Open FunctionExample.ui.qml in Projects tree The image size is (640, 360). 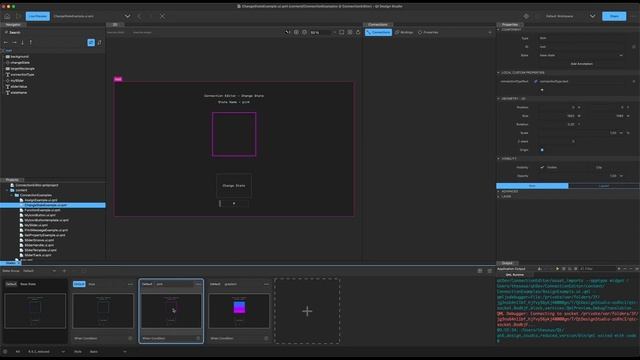click(x=42, y=210)
